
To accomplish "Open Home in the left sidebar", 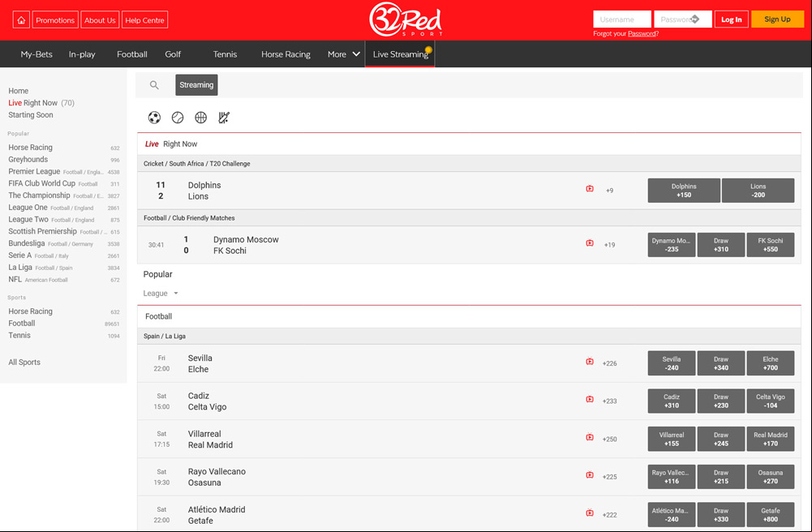I will pyautogui.click(x=18, y=91).
